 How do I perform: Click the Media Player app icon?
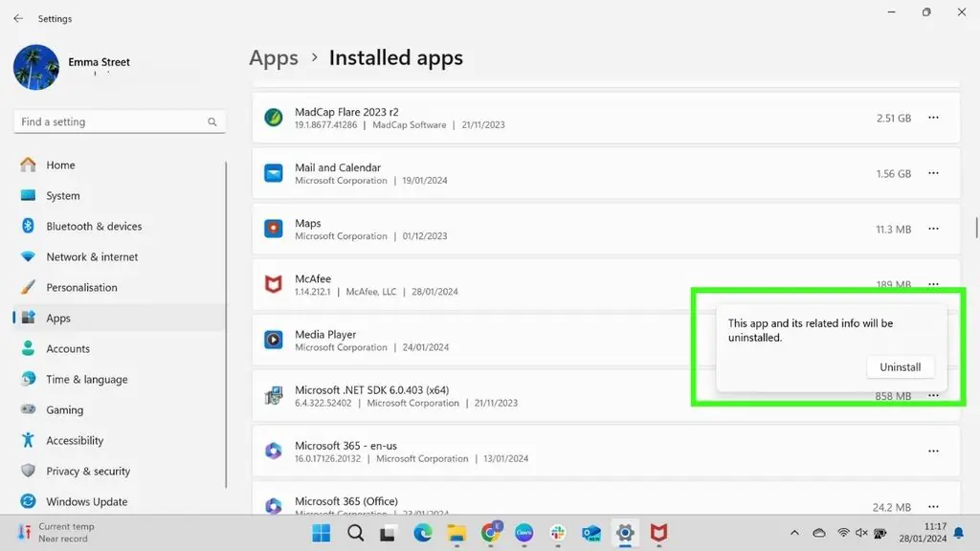[274, 340]
